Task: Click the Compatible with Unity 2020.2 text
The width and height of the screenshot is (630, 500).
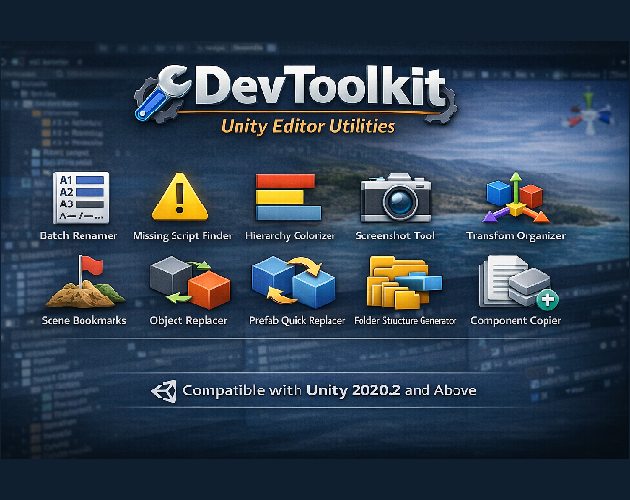Action: [329, 391]
